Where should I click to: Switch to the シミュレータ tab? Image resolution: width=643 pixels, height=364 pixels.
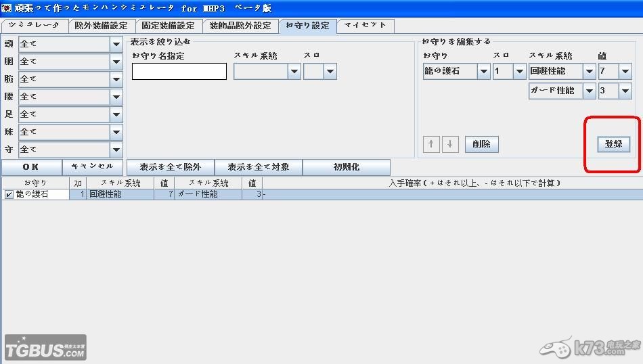coord(35,26)
